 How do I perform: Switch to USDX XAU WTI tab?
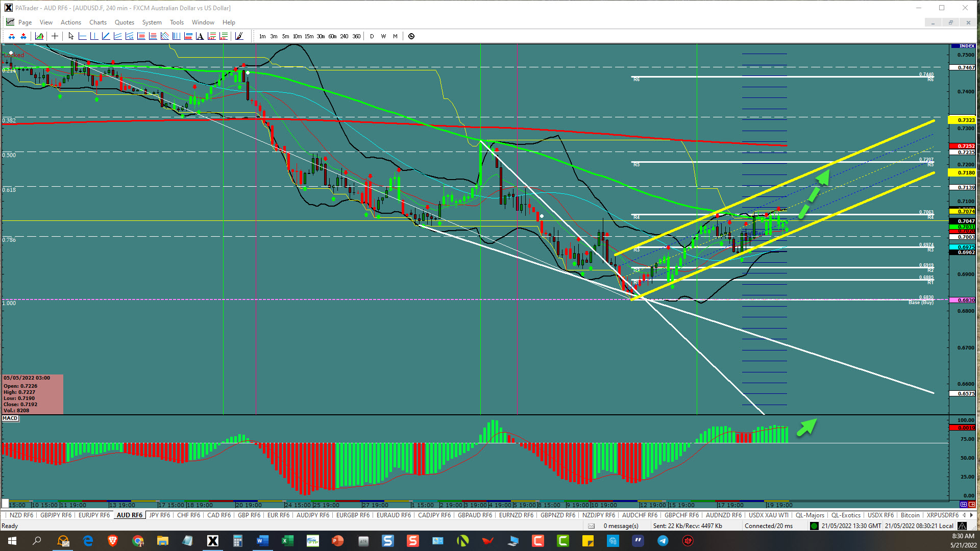click(x=768, y=515)
